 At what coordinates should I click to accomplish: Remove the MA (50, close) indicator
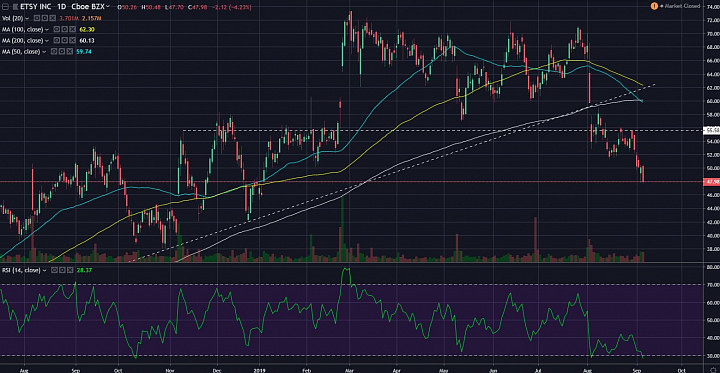click(70, 51)
